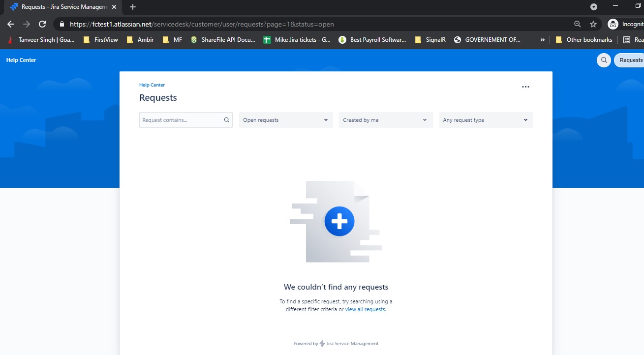
Task: Open the Best Payroll Software bookmark
Action: click(372, 40)
